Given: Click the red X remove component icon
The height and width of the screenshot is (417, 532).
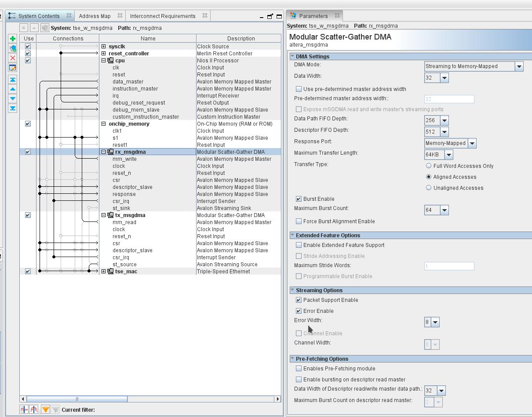Looking at the screenshot, I should tap(12, 58).
